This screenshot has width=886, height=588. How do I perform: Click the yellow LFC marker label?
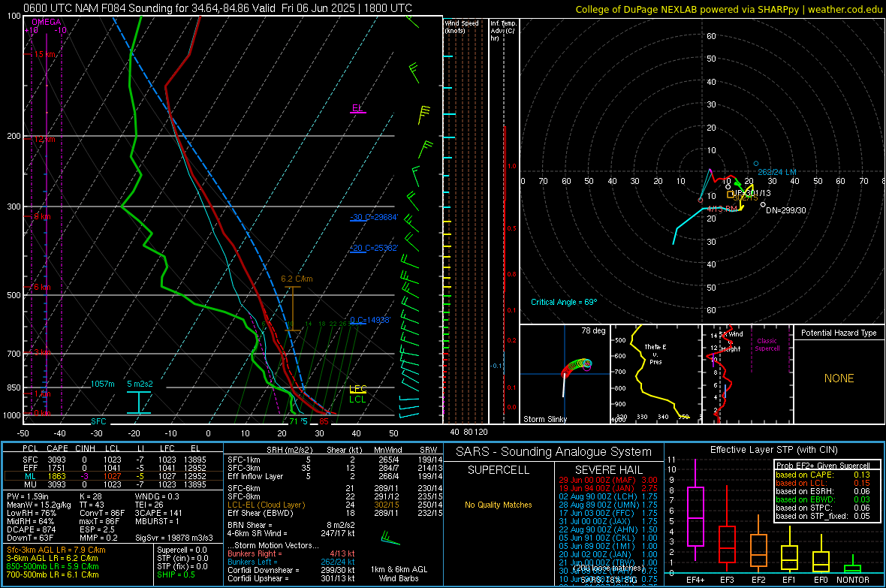[x=358, y=388]
